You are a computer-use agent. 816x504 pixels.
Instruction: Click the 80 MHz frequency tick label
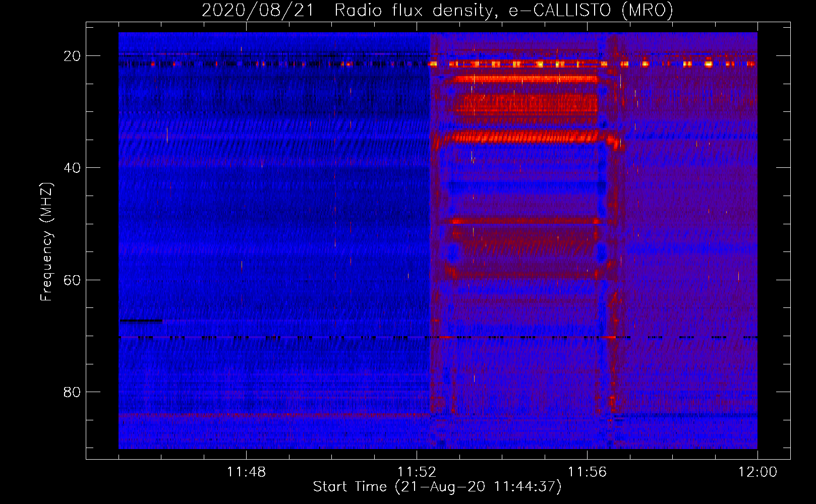(x=72, y=392)
